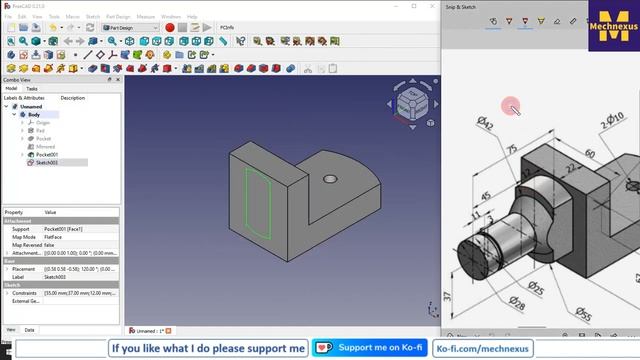
Task: Select the Groove tool
Action: point(118,69)
